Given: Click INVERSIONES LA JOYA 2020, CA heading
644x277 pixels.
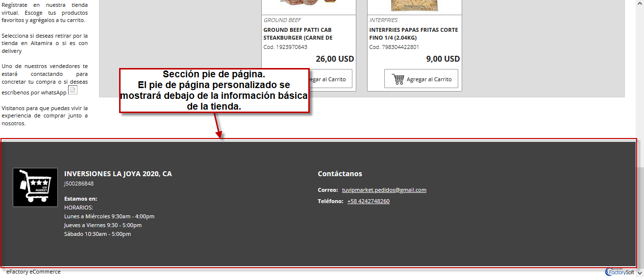Looking at the screenshot, I should click(118, 174).
